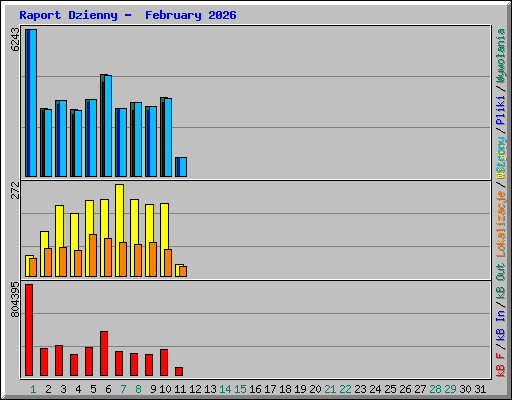Screen dimensions: 512x400
Task: Click the day 10 label on the axis
Action: 165,389
